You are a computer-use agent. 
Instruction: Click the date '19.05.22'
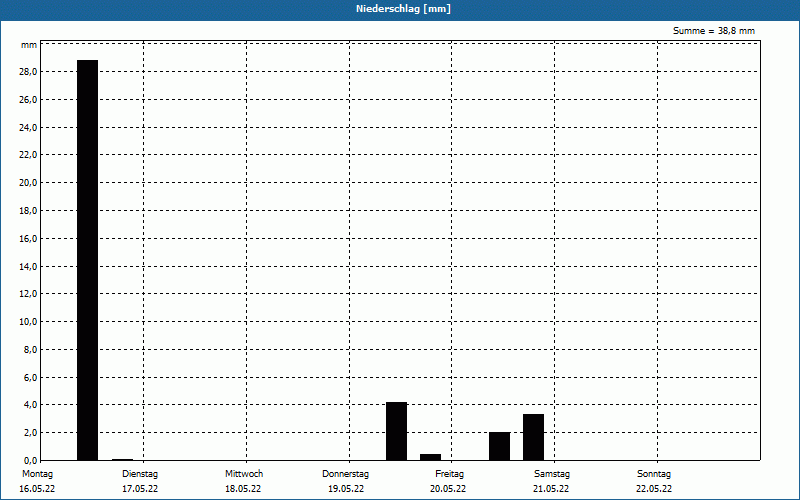(346, 489)
